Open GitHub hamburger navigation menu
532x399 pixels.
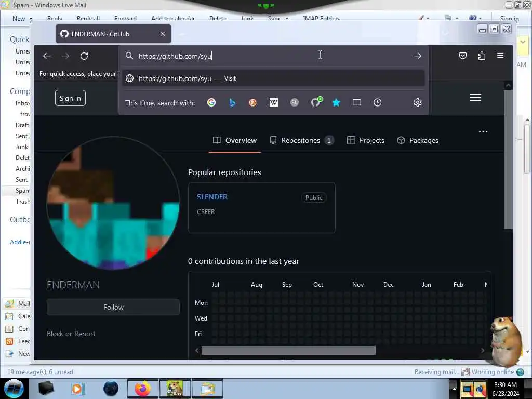(475, 98)
